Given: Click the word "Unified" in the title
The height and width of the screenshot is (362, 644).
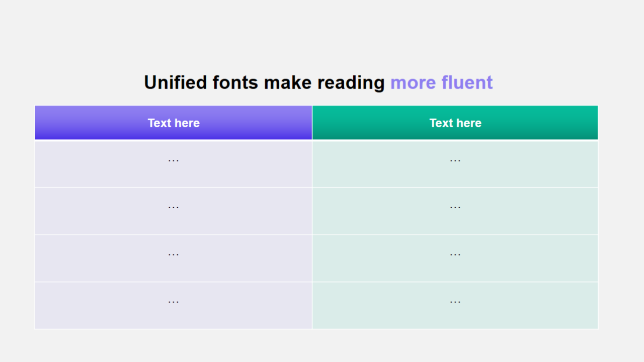Looking at the screenshot, I should pyautogui.click(x=175, y=82).
